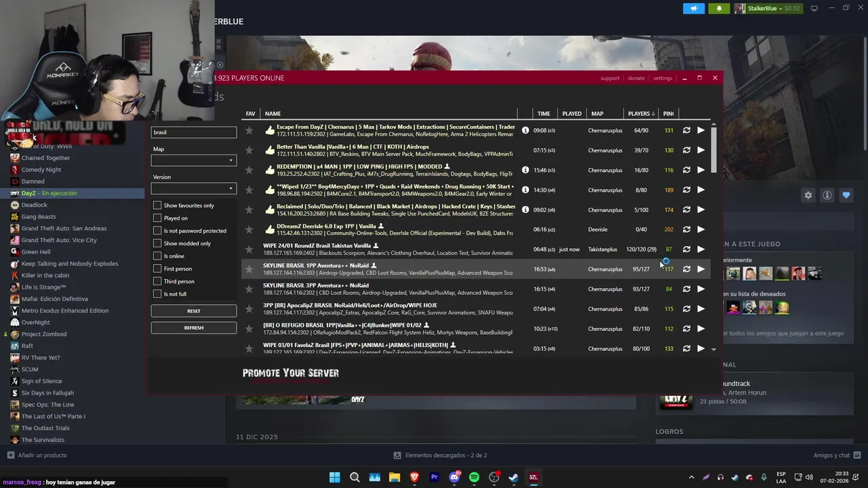Tick the Is online checkbox
The width and height of the screenshot is (868, 488).
coord(157,256)
